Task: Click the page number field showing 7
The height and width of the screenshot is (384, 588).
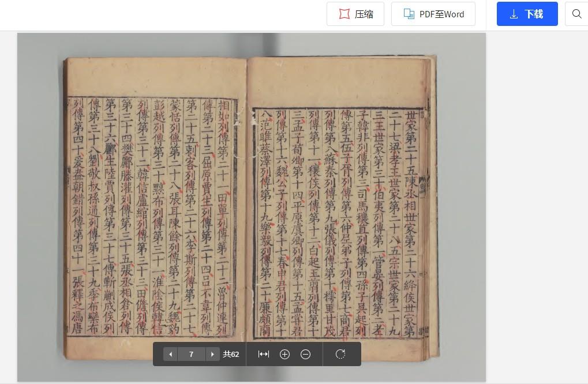Action: (x=191, y=354)
